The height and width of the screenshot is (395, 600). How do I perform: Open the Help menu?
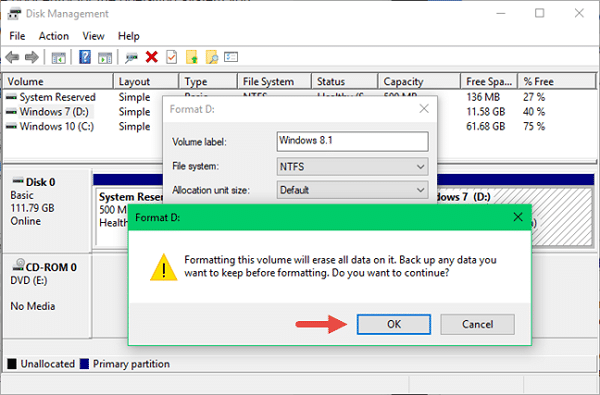pyautogui.click(x=129, y=36)
